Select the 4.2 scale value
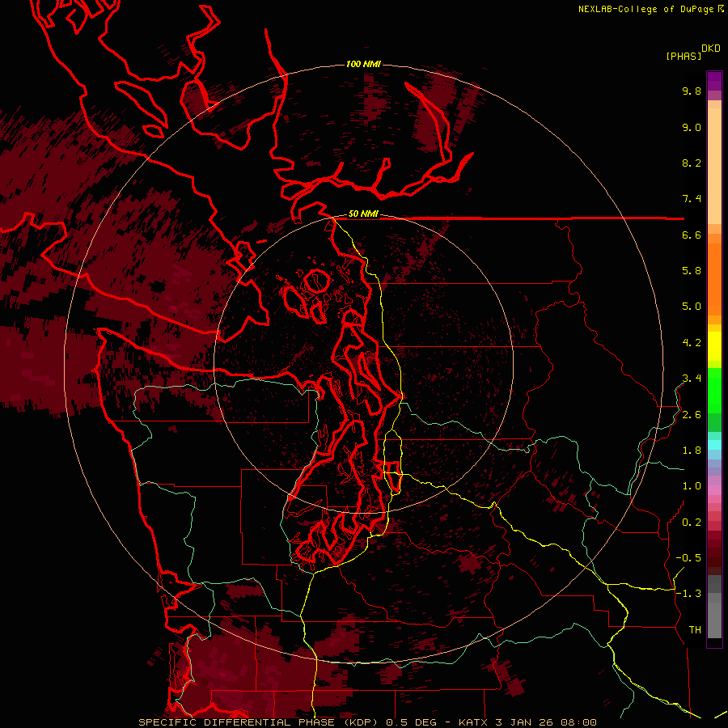 click(x=692, y=343)
